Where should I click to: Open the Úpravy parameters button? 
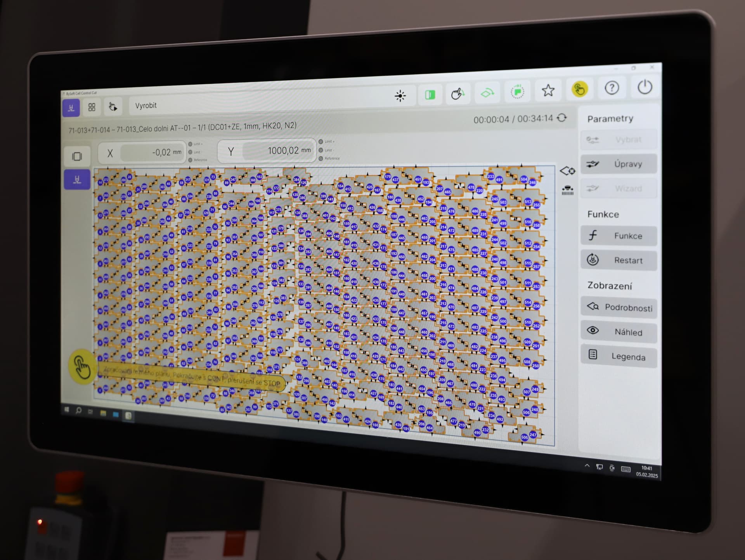[619, 164]
